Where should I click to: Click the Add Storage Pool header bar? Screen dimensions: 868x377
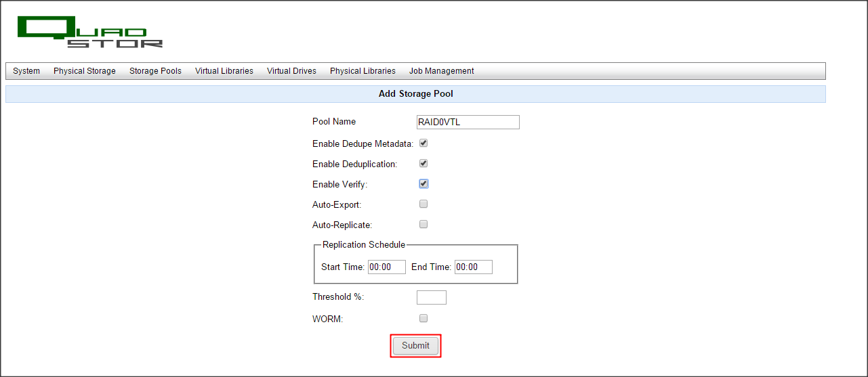[x=415, y=94]
